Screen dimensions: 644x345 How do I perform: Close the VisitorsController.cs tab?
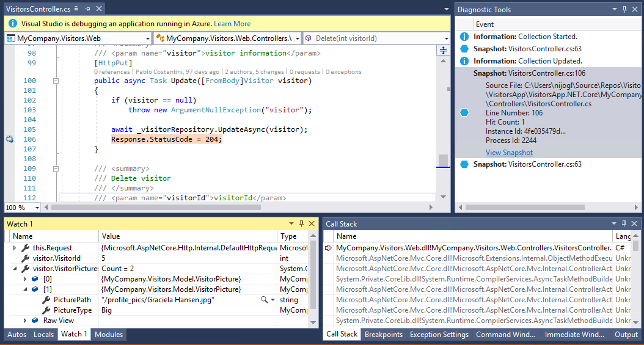point(99,9)
